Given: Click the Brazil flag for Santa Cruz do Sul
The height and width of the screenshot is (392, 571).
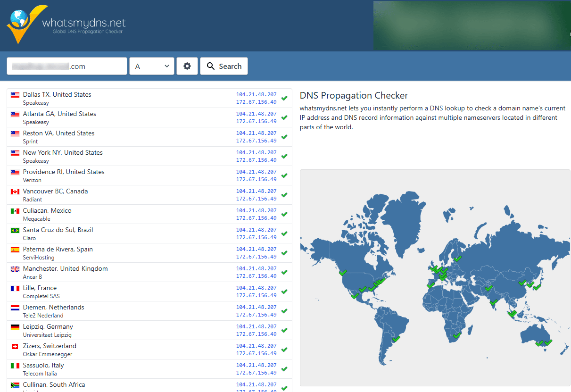Looking at the screenshot, I should pos(15,230).
